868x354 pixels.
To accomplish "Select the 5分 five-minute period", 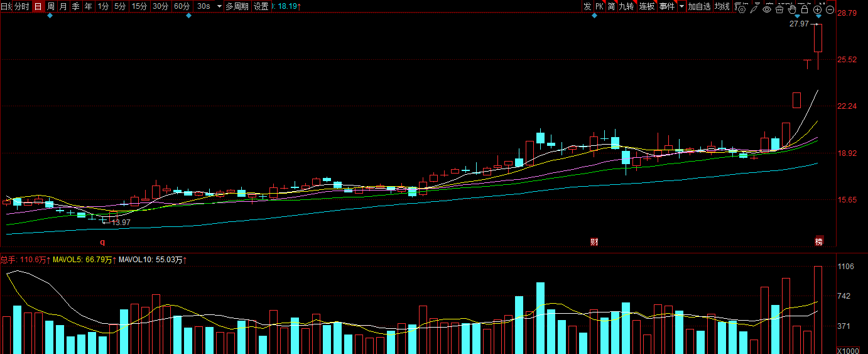I will click(x=120, y=6).
